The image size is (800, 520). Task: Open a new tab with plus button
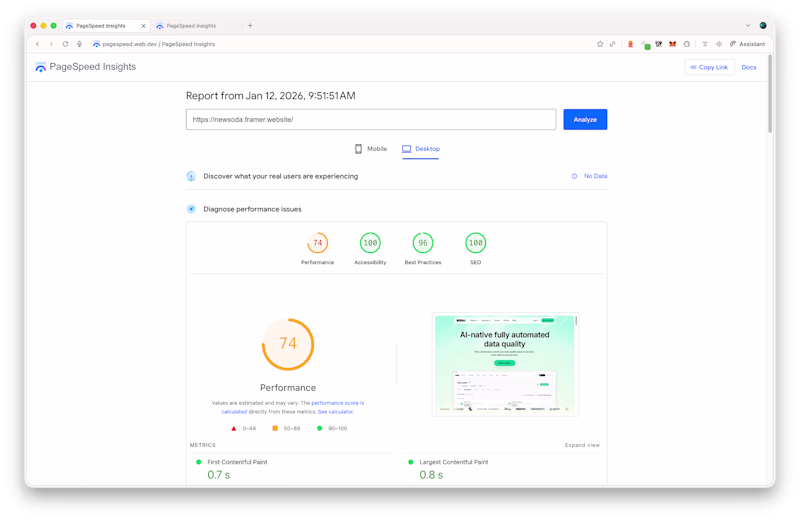(x=250, y=26)
